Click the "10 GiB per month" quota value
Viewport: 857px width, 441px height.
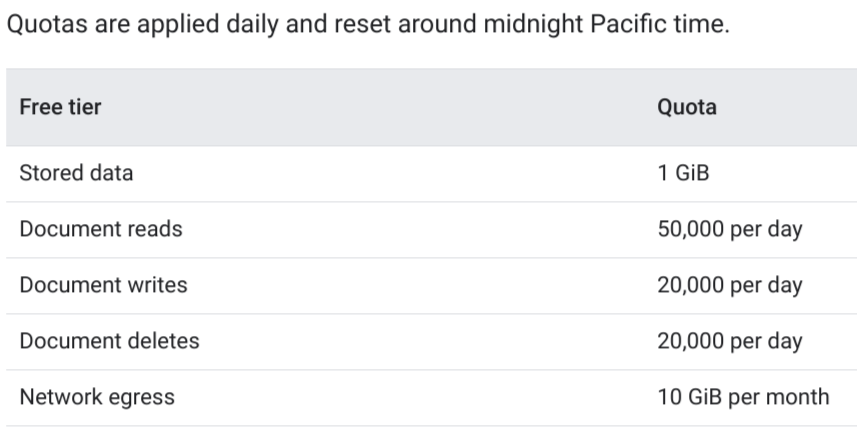(x=743, y=397)
